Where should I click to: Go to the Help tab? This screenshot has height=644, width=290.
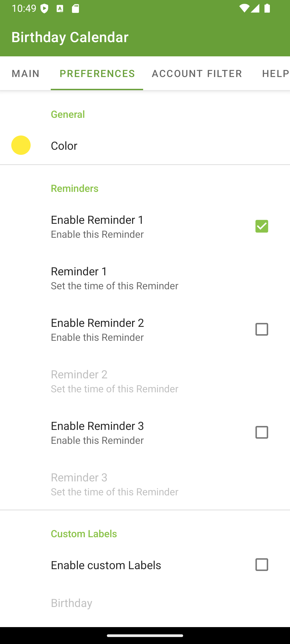(274, 73)
